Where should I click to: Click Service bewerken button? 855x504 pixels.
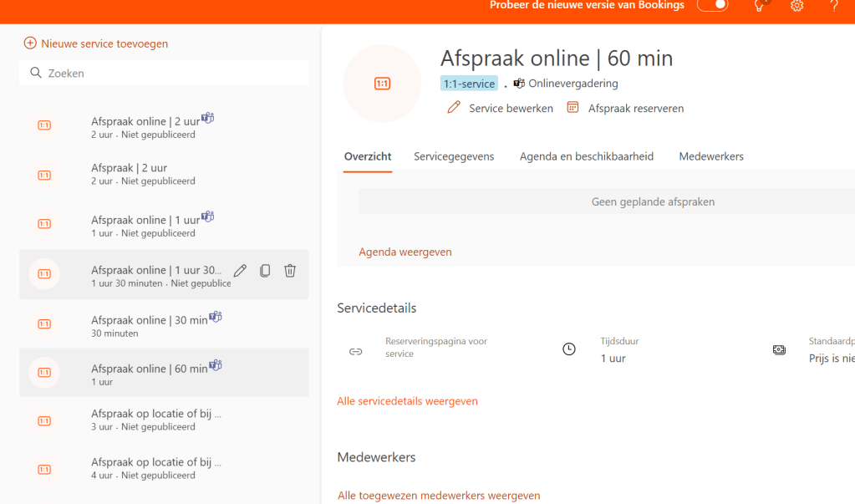click(x=501, y=108)
